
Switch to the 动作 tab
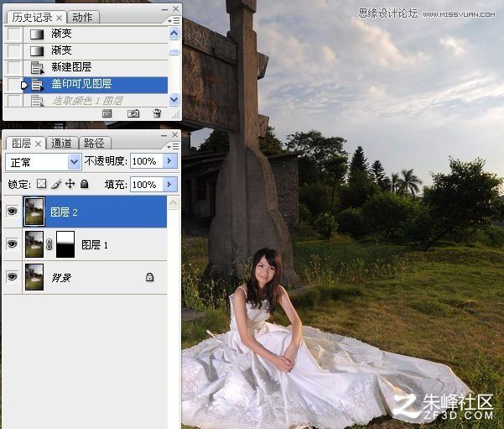(x=82, y=18)
